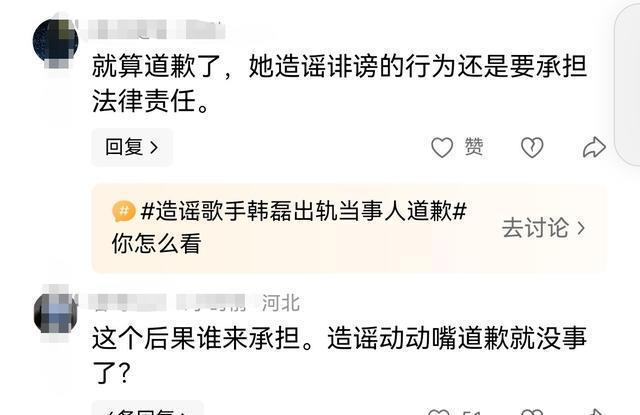640x415 pixels.
Task: Click the 赞 label beside the heart
Action: (x=474, y=147)
